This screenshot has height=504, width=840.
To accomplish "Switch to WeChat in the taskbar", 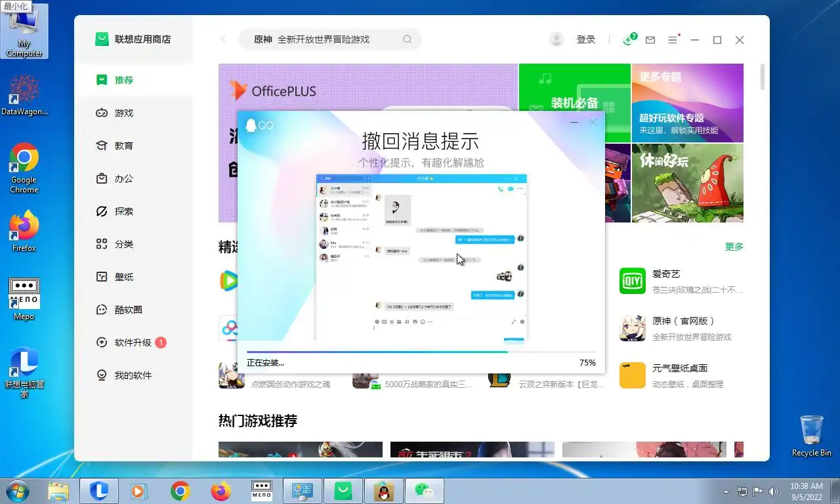I will click(425, 491).
